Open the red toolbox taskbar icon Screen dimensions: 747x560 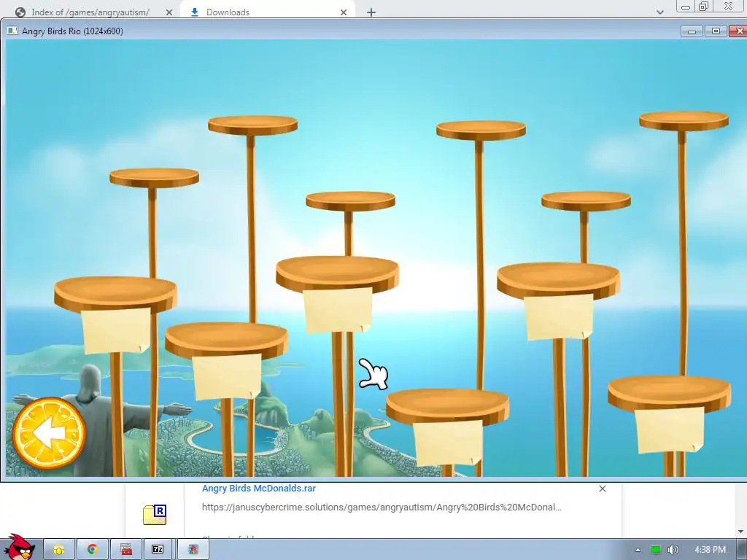tap(126, 550)
